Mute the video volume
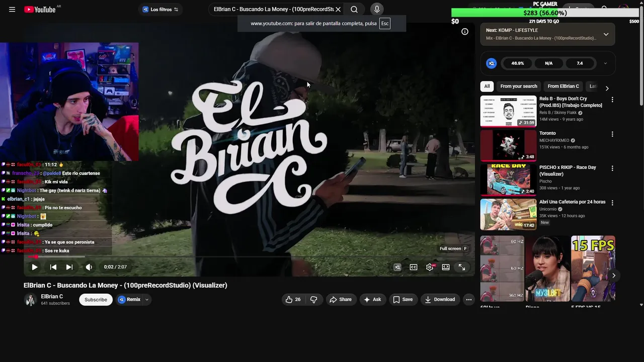 [x=89, y=267]
